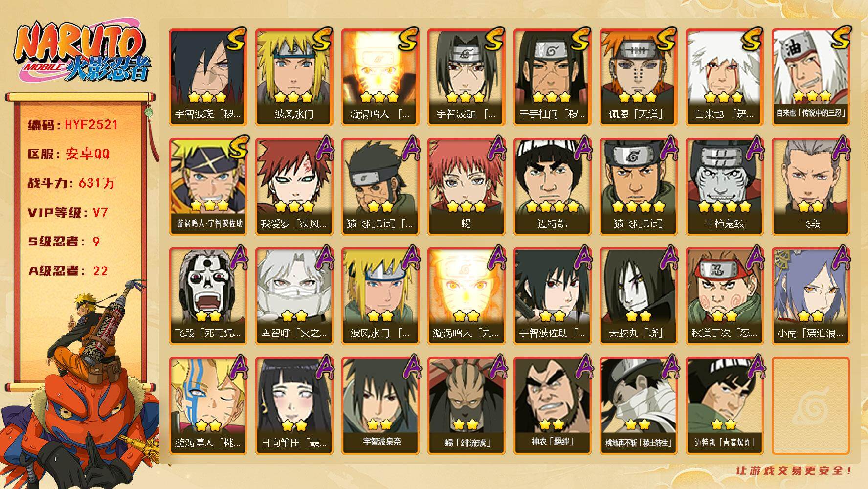Image resolution: width=868 pixels, height=489 pixels.
Task: Open the 佩恩「天道」 ninja card
Action: [x=638, y=77]
